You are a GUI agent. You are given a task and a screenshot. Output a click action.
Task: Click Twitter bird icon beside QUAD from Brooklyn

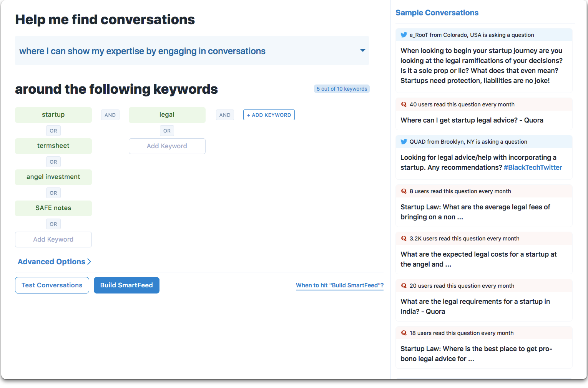pyautogui.click(x=404, y=142)
